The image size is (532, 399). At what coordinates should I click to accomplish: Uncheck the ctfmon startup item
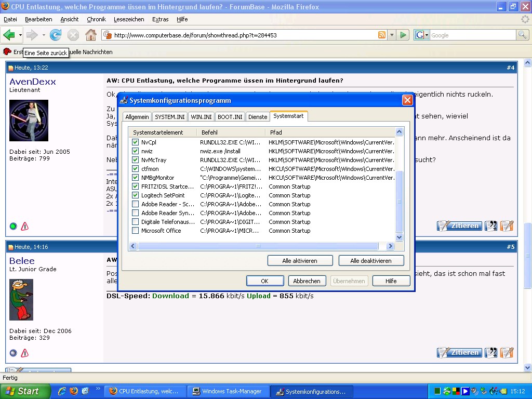coord(136,169)
